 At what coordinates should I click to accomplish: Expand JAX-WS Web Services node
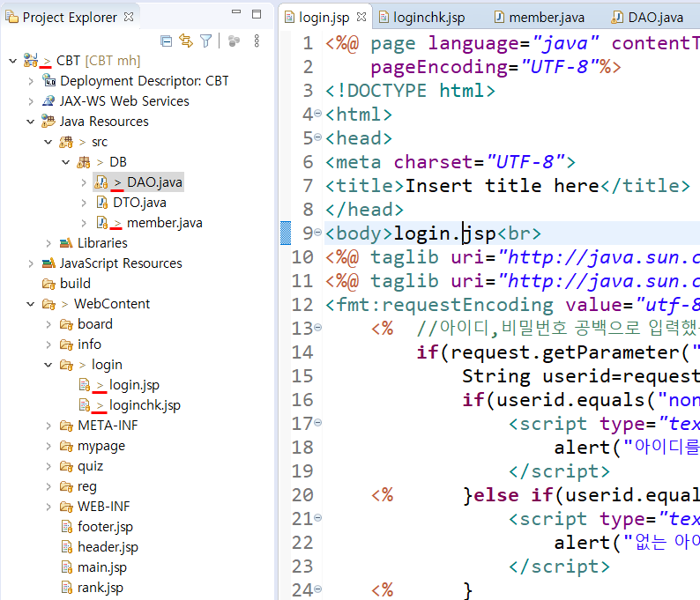click(30, 101)
